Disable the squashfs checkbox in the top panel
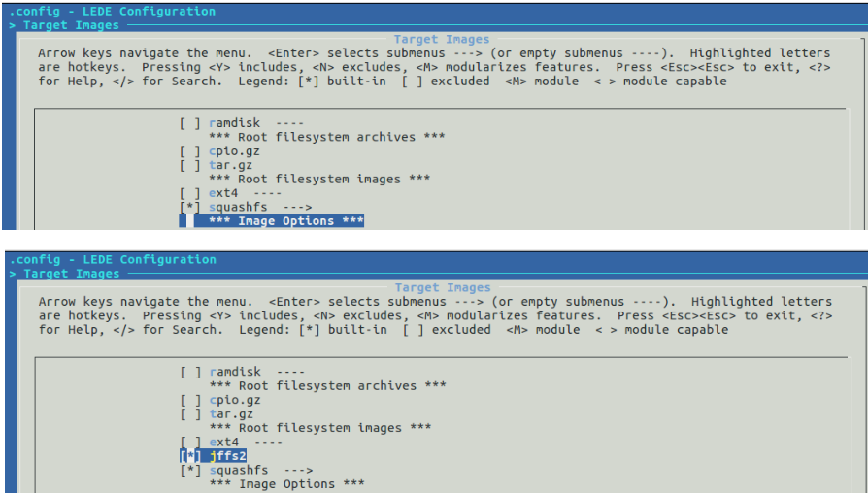868x493 pixels. [x=190, y=208]
